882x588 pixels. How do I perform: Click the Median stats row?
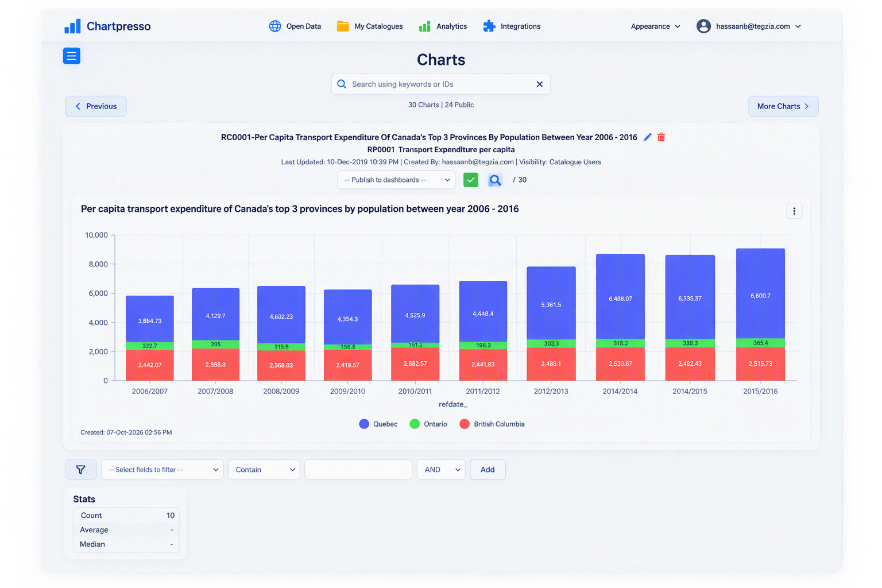[x=126, y=544]
